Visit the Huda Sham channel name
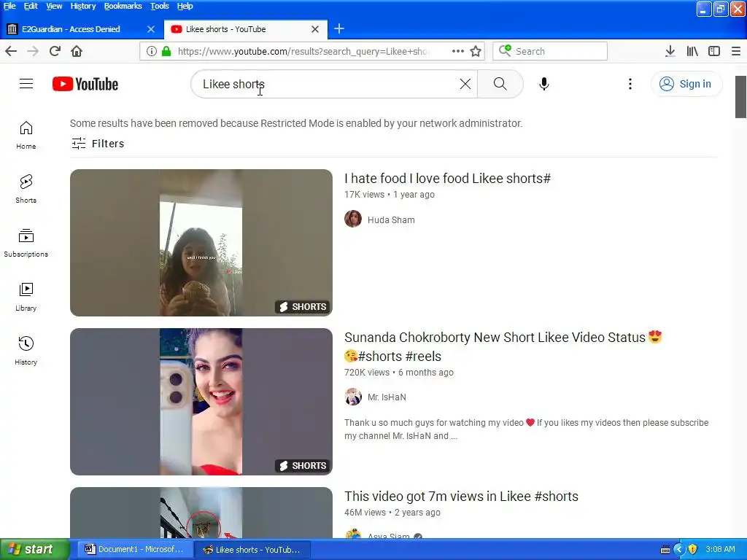747x560 pixels. pyautogui.click(x=391, y=220)
